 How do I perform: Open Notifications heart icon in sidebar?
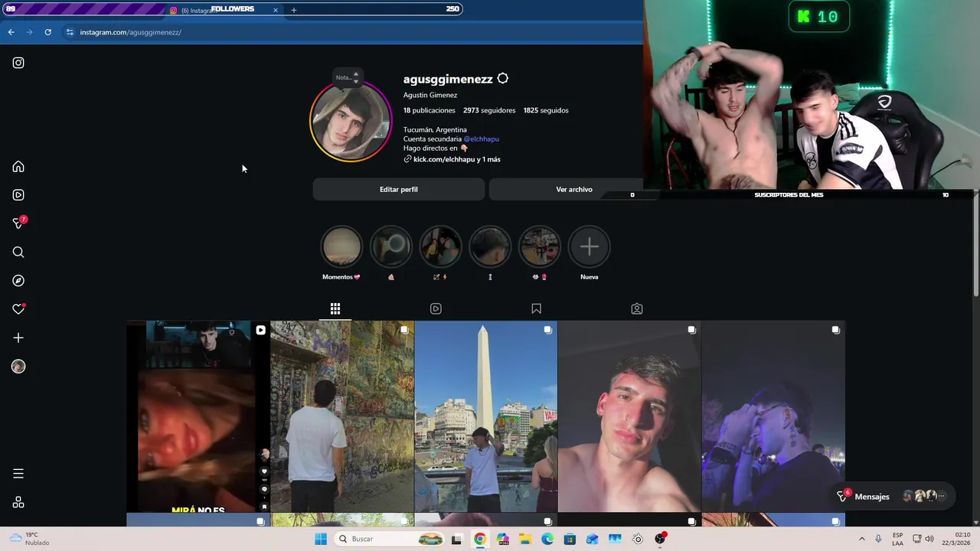point(18,309)
